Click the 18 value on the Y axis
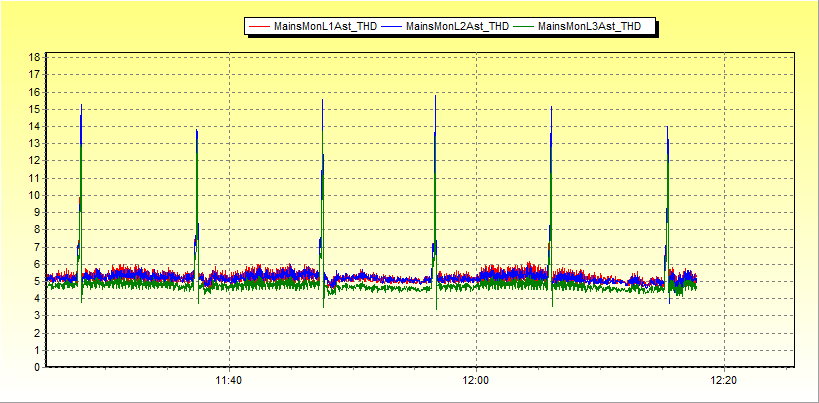The height and width of the screenshot is (403, 819). click(x=34, y=58)
